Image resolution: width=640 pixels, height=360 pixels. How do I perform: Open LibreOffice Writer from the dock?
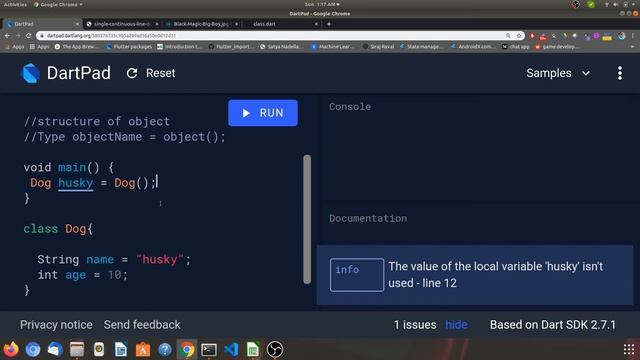click(x=121, y=349)
